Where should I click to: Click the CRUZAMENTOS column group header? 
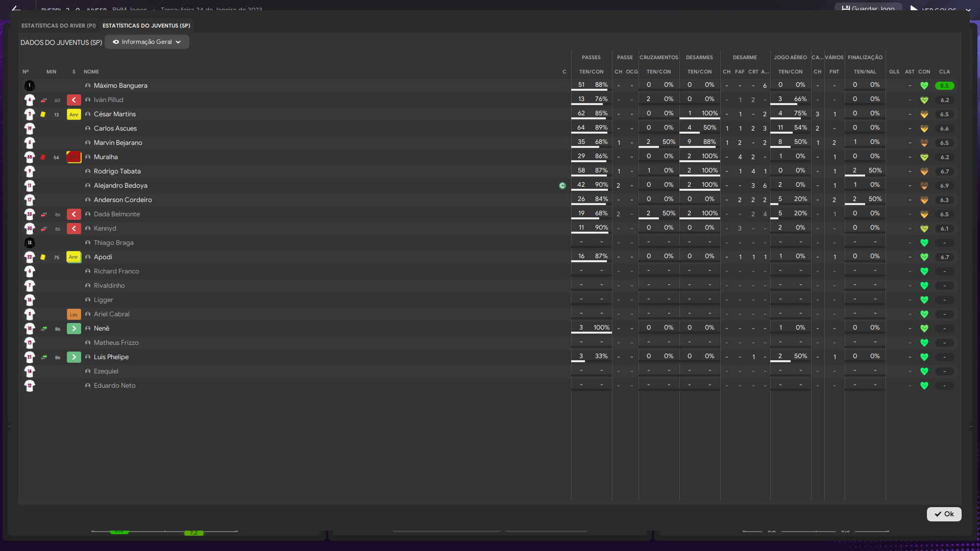(659, 58)
